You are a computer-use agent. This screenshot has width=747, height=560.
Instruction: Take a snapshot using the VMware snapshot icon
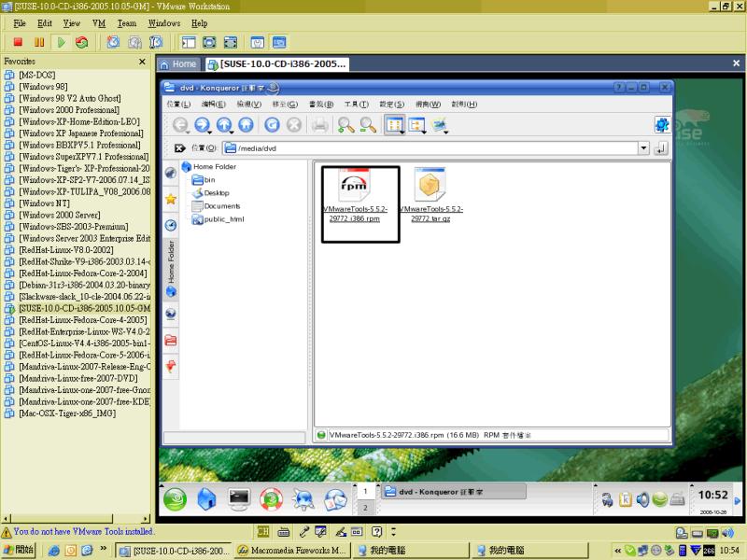pos(113,42)
